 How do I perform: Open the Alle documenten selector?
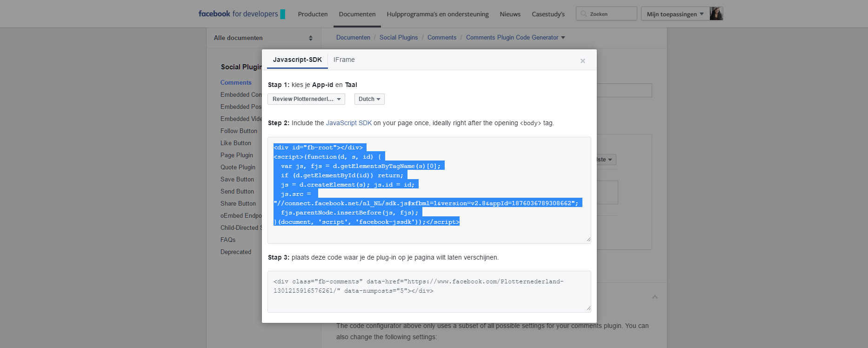point(263,38)
